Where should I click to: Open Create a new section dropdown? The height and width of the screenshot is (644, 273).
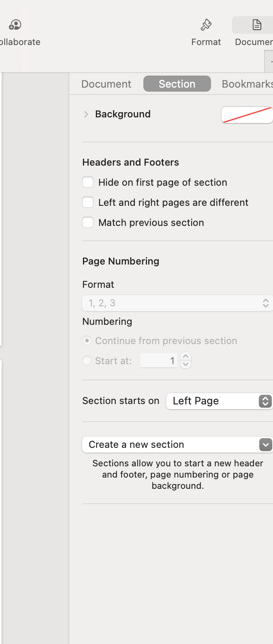177,445
